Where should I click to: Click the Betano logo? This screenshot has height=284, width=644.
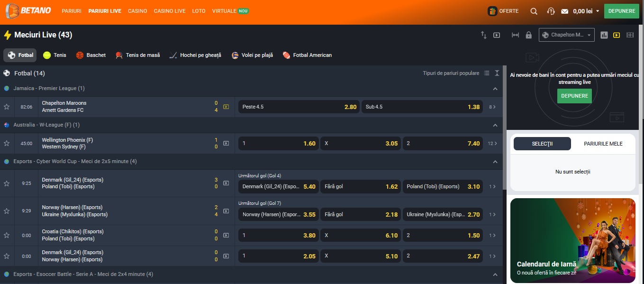pos(28,10)
